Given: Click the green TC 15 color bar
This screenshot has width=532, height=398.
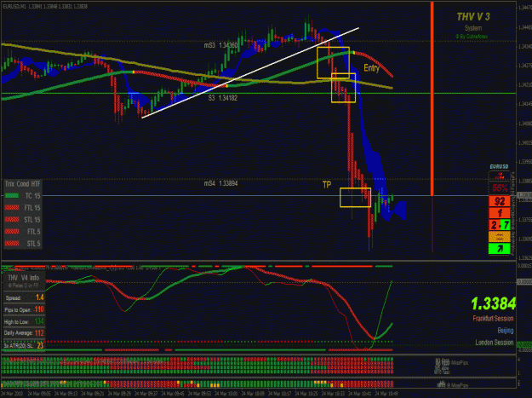Looking at the screenshot, I should tap(12, 196).
